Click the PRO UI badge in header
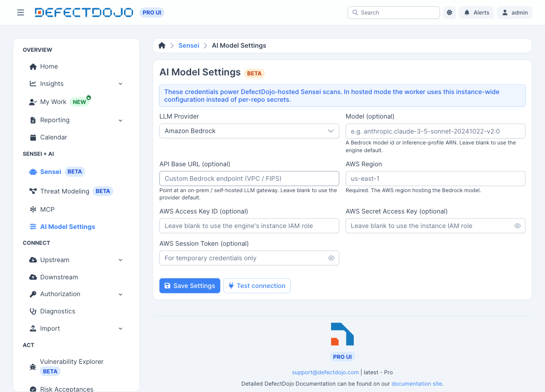545x392 pixels. [x=152, y=13]
